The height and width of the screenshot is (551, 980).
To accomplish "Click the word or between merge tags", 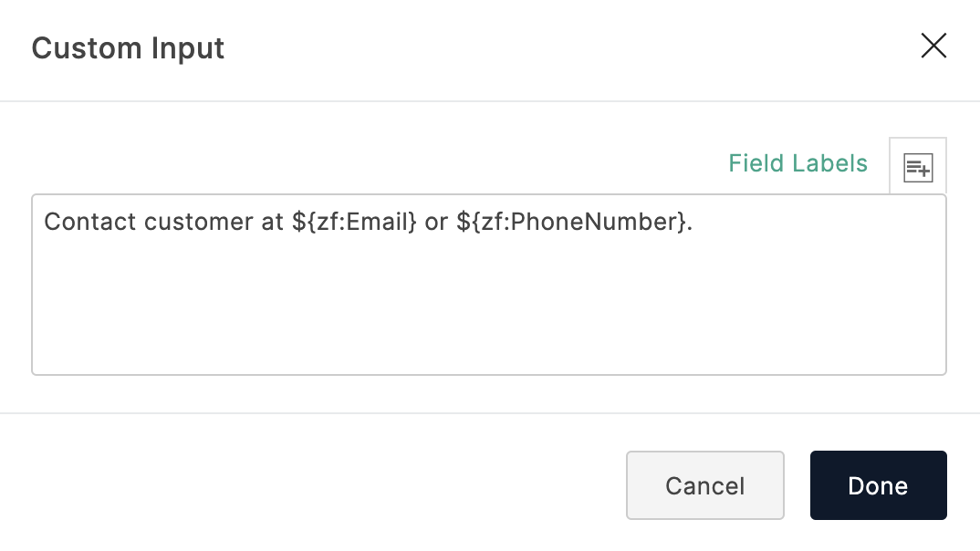I will tap(436, 223).
